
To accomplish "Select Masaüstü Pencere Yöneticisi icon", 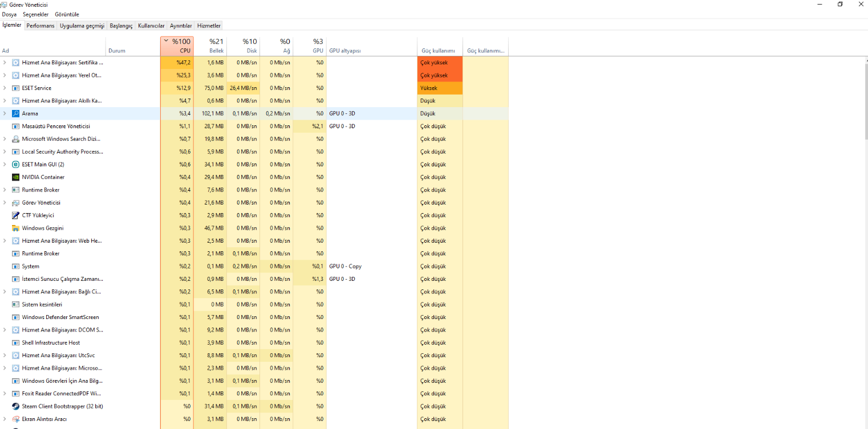I will [x=15, y=126].
